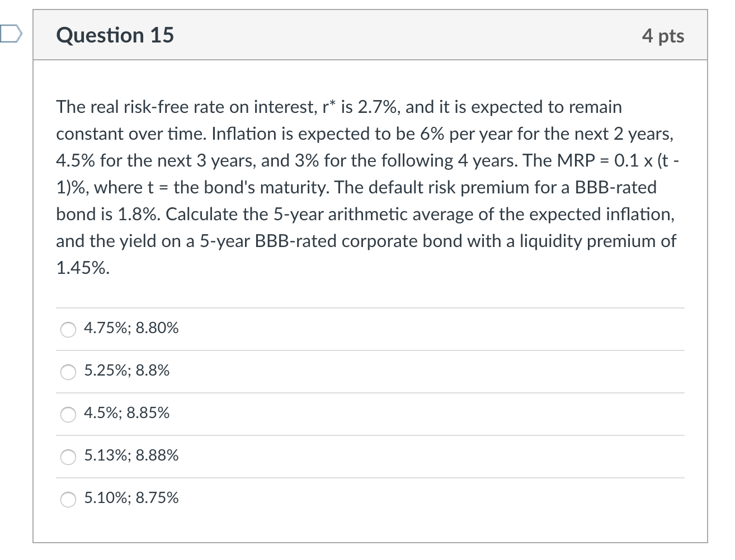Click the answer label reading "4.5%; 8.85%"
This screenshot has height=560, width=735.
point(127,413)
